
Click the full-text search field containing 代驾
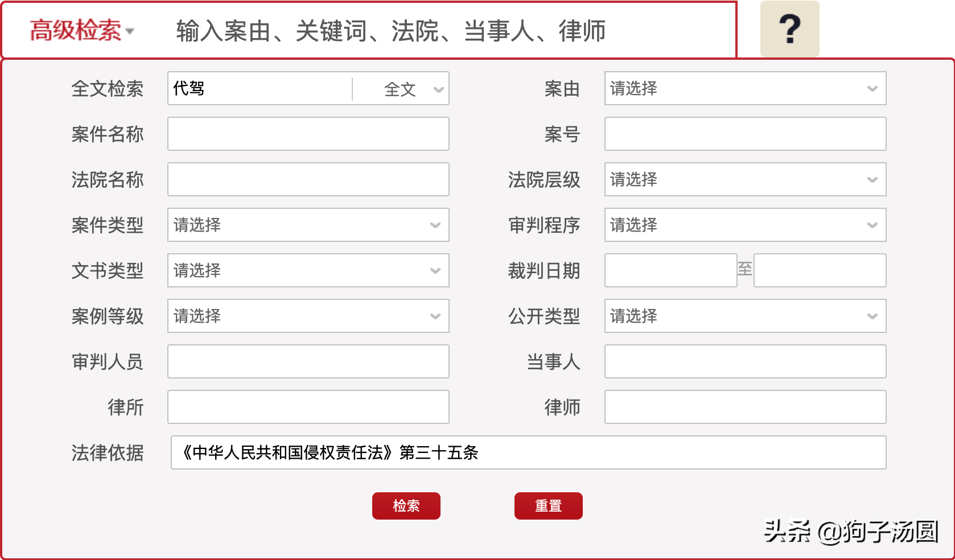(x=259, y=89)
